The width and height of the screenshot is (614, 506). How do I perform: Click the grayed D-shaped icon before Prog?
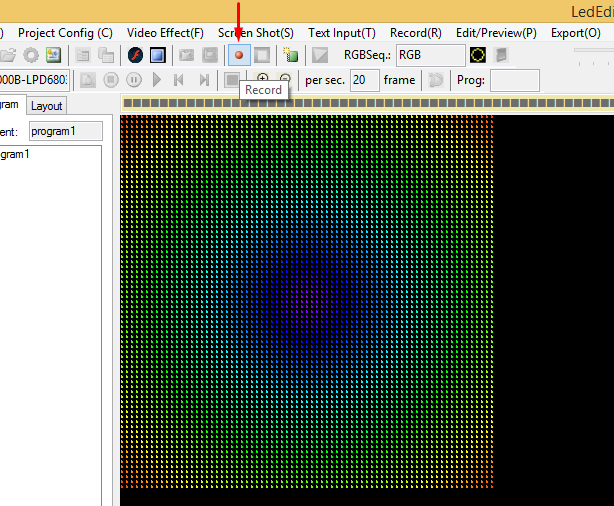click(x=436, y=80)
